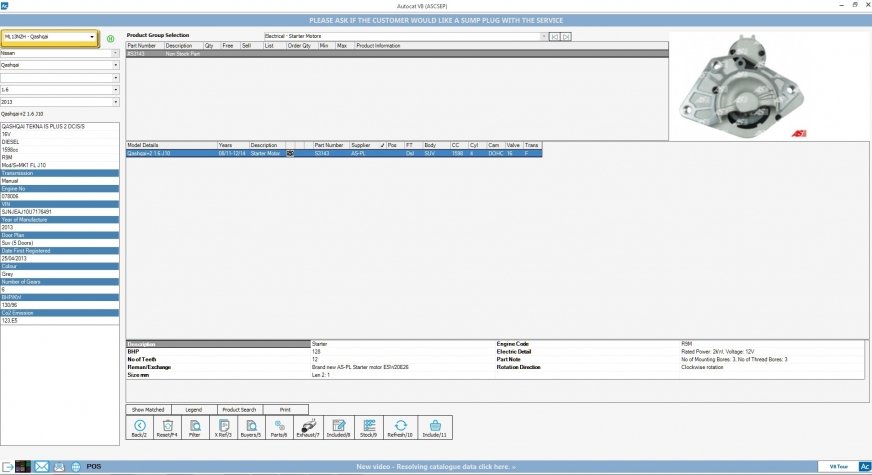The image size is (872, 475).
Task: Click the Rotation Direction label
Action: tap(518, 368)
